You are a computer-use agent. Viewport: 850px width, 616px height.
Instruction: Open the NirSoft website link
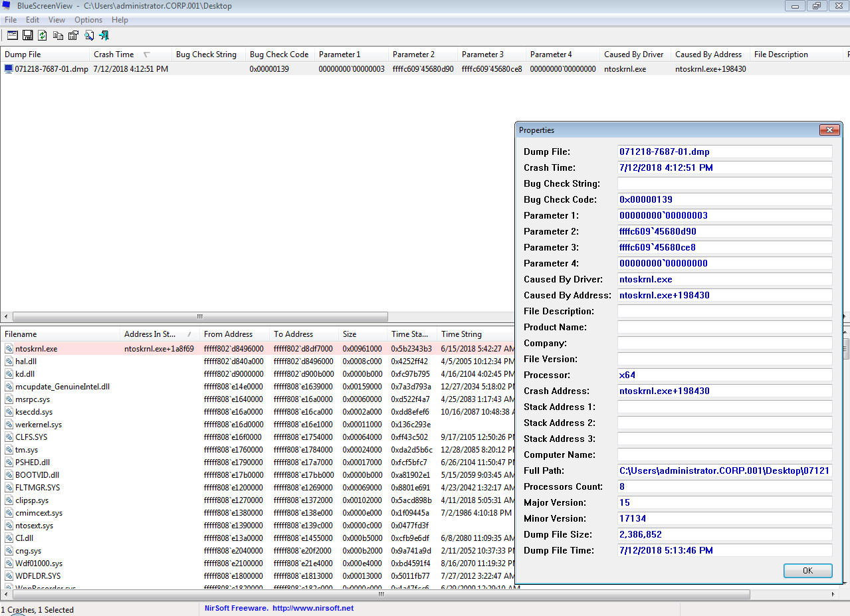click(x=313, y=609)
